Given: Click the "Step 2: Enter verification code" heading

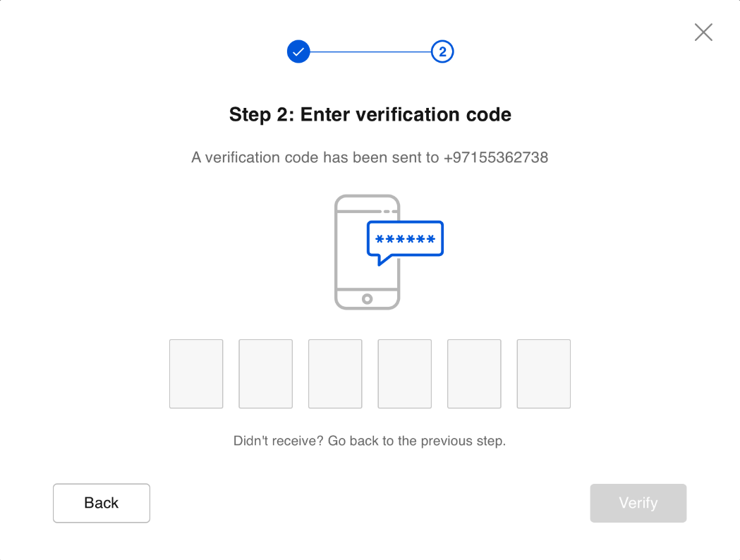Looking at the screenshot, I should pos(370,114).
